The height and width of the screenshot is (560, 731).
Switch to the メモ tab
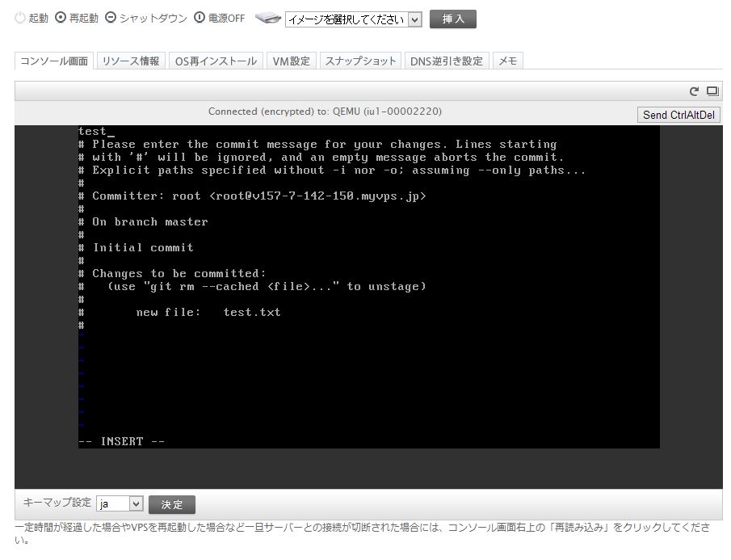tap(508, 61)
